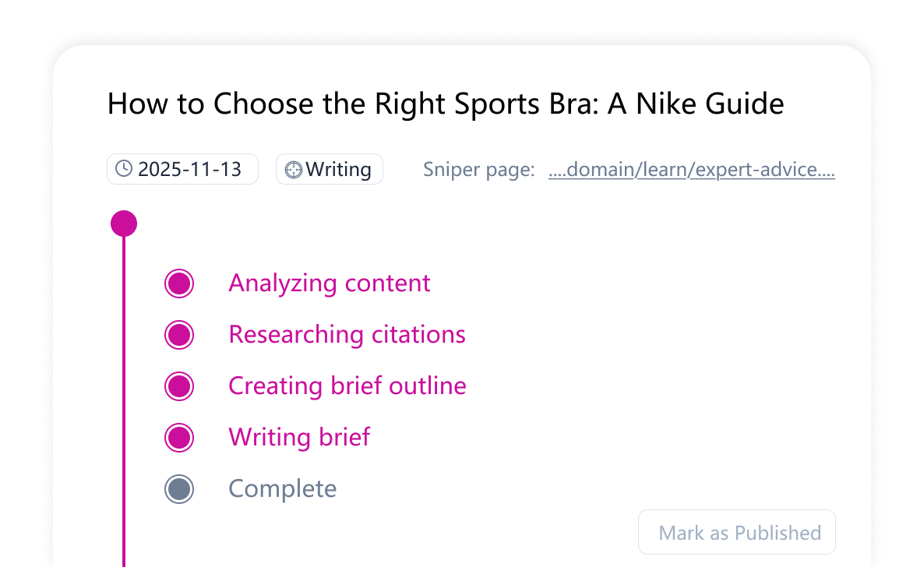The height and width of the screenshot is (567, 924).
Task: Click the 2025-11-13 date text
Action: click(x=189, y=169)
